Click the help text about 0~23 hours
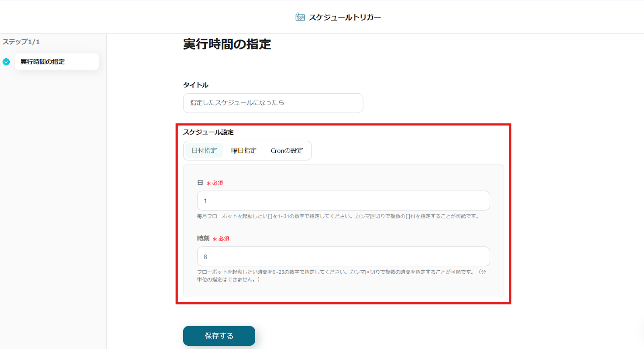 tap(341, 275)
